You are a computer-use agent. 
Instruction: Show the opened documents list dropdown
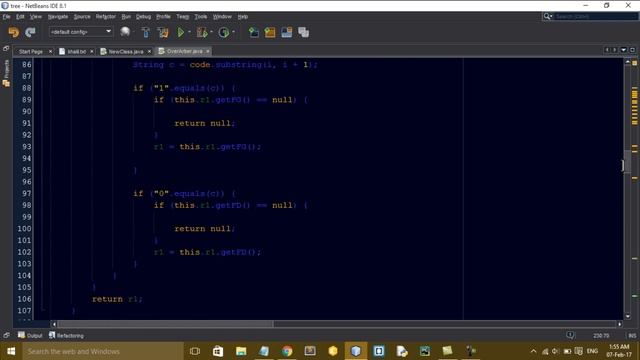[x=624, y=50]
